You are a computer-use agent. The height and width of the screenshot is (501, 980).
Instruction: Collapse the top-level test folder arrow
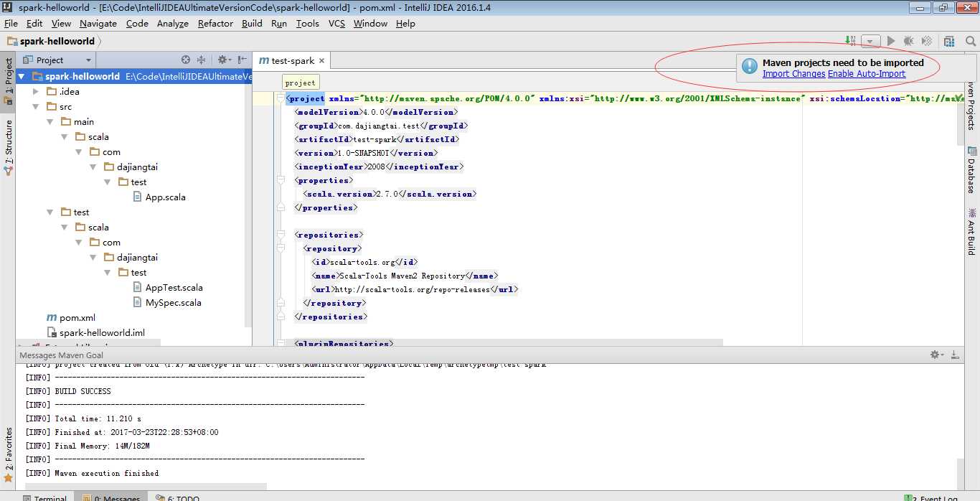click(x=50, y=212)
